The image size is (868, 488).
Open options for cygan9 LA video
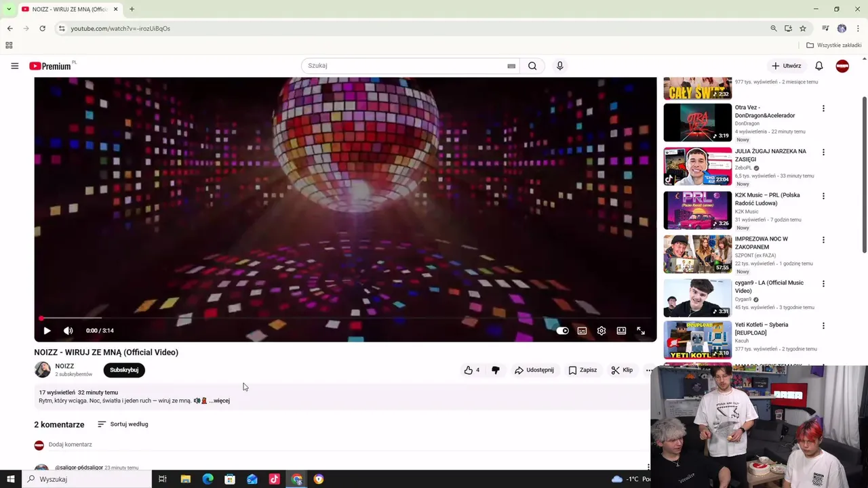point(823,284)
